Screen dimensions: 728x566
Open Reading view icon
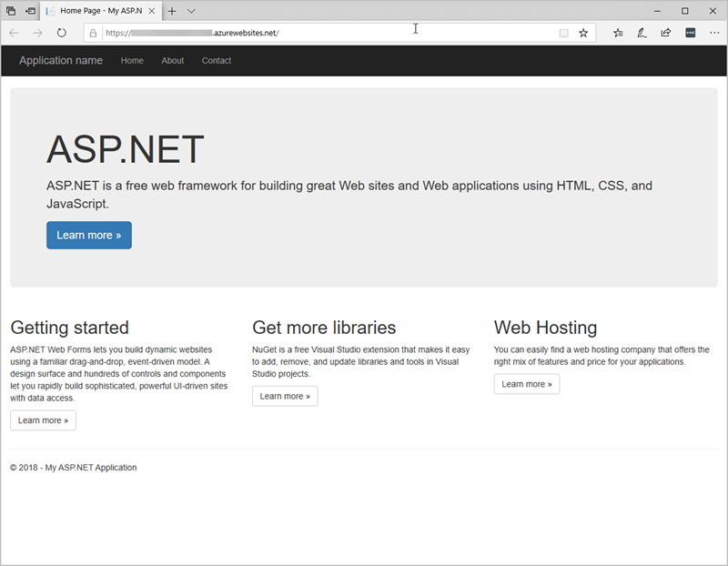click(x=563, y=33)
